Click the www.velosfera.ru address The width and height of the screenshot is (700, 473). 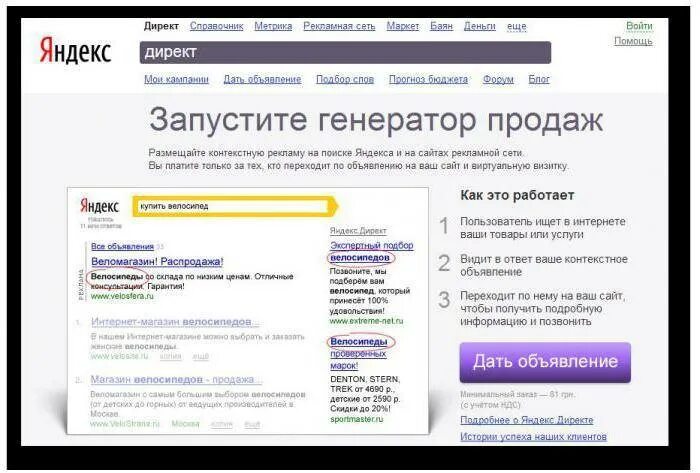point(122,296)
